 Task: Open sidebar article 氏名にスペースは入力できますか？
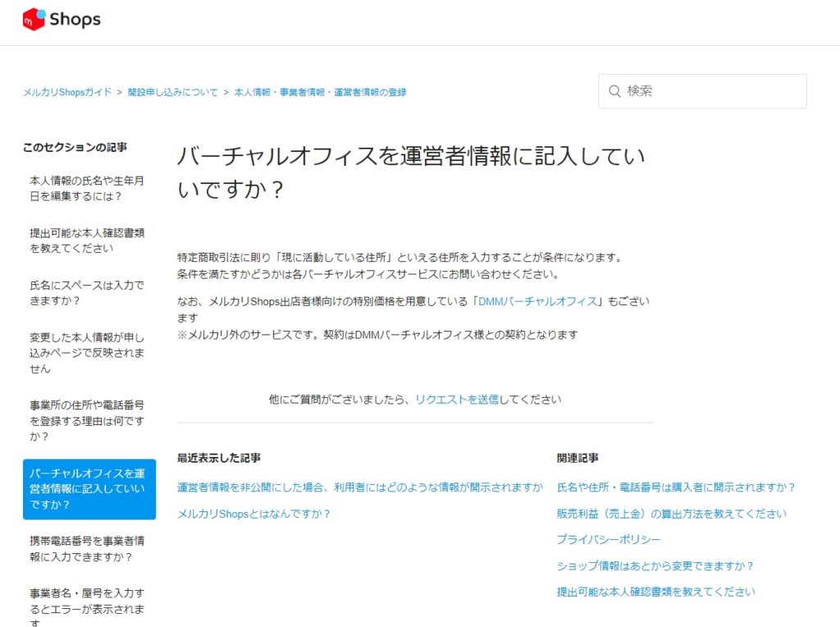pos(87,293)
